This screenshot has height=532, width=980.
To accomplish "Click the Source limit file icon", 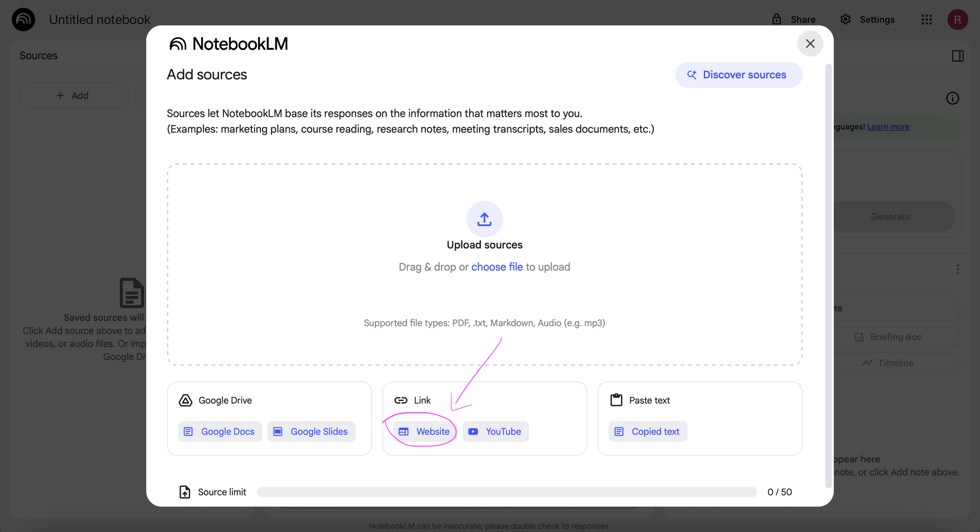I will point(185,492).
